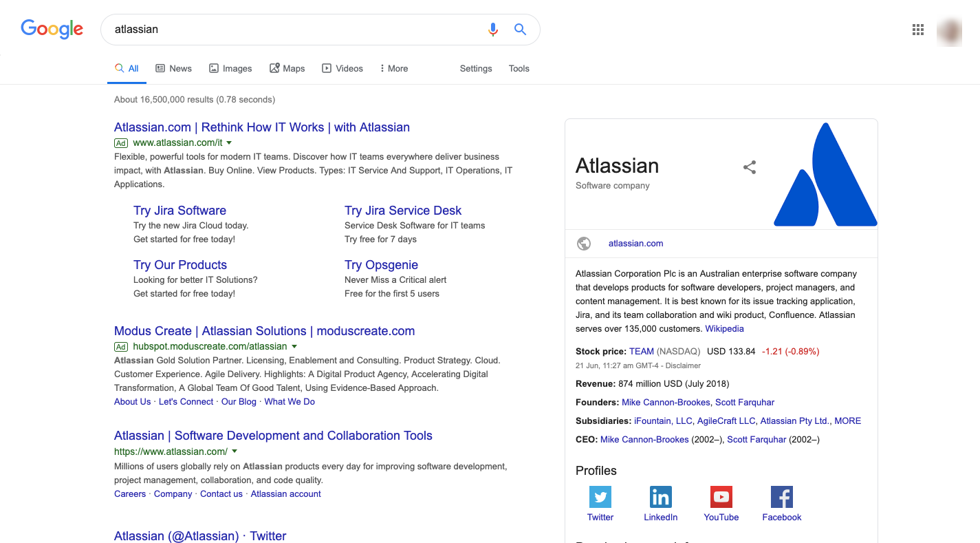This screenshot has width=980, height=543.
Task: Switch to the Maps tab
Action: coord(287,69)
